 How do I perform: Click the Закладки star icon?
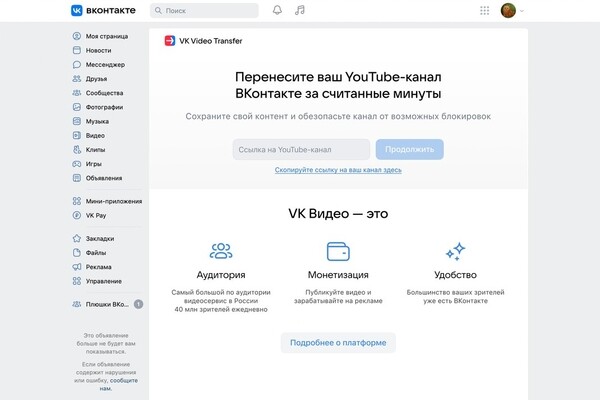click(77, 238)
